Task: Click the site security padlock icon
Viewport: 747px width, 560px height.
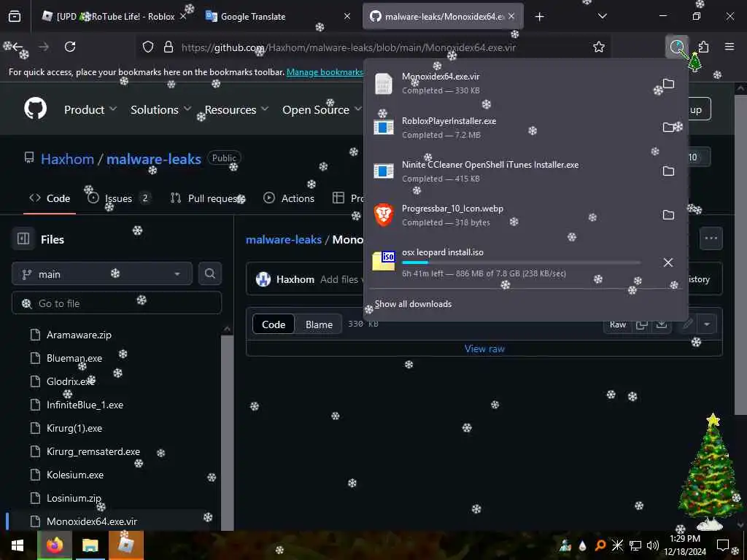Action: coord(169,47)
